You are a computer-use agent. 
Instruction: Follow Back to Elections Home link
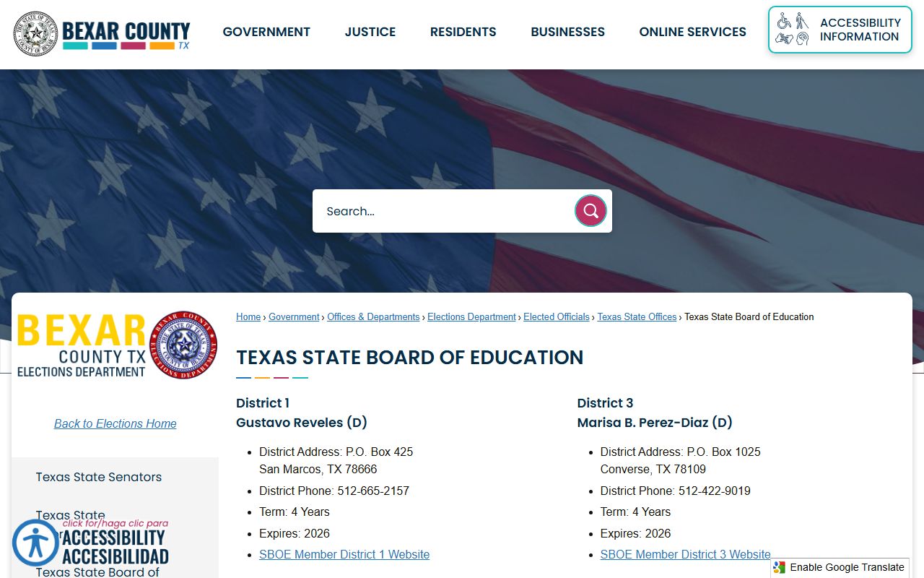[x=115, y=424]
